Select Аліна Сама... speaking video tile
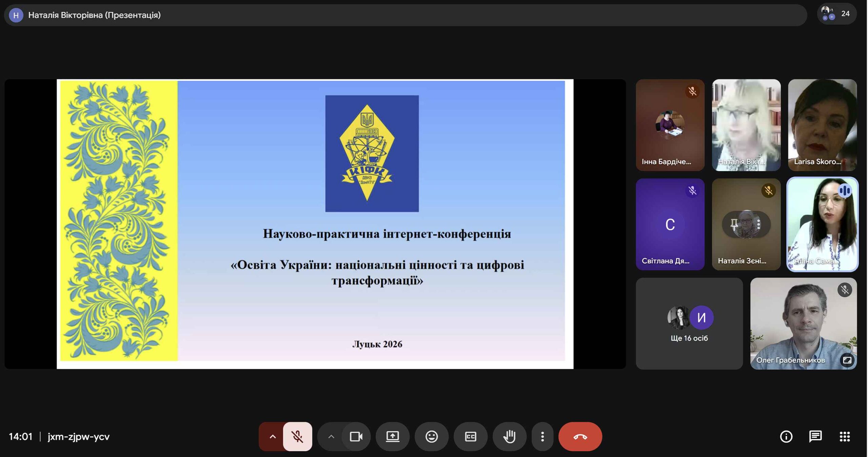868x457 pixels. [x=822, y=224]
